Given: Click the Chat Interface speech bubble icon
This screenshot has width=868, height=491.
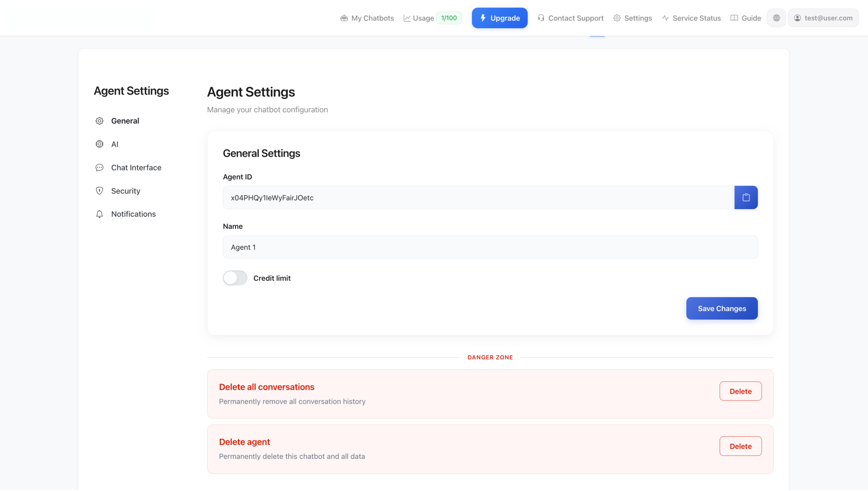Looking at the screenshot, I should (99, 168).
